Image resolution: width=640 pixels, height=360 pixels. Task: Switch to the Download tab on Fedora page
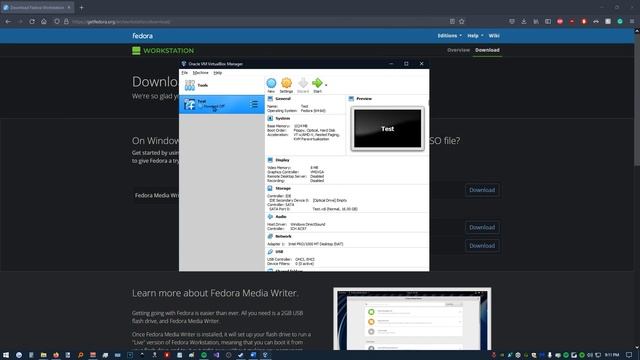tap(487, 50)
